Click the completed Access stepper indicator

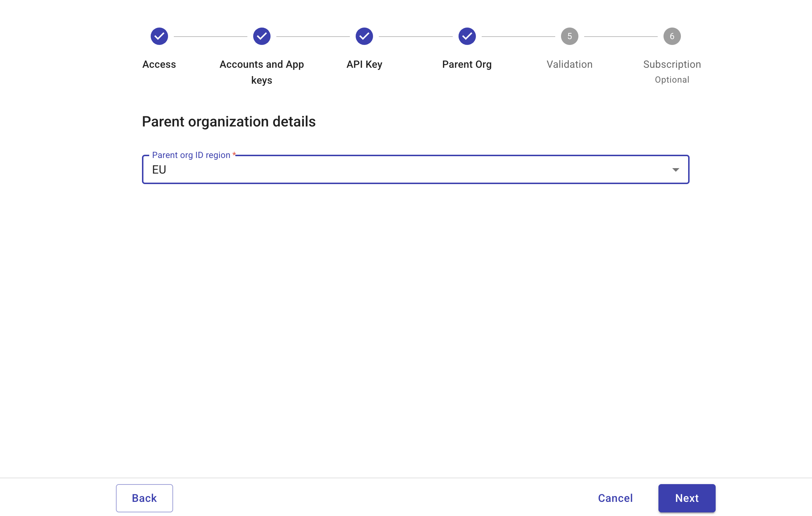click(159, 36)
